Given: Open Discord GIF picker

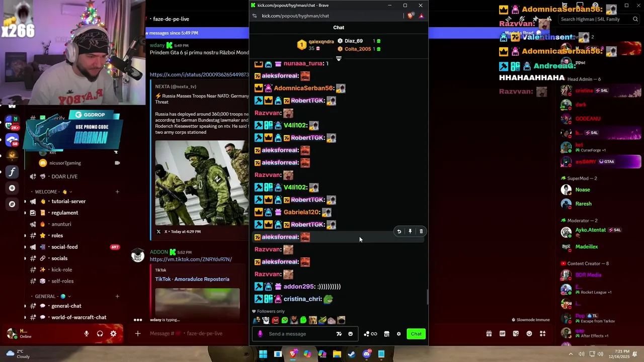Looking at the screenshot, I should tap(502, 333).
